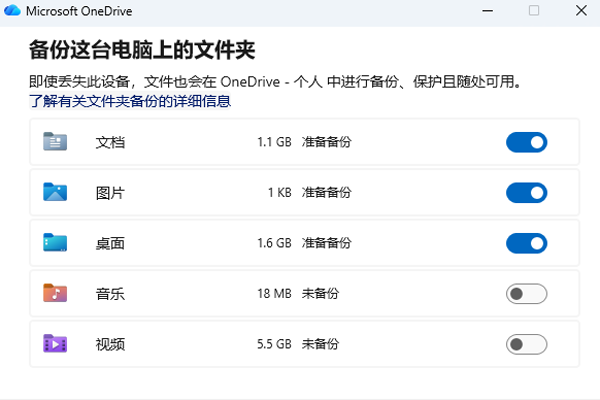Click the 5.5 GB size value
The image size is (600, 400).
pos(274,344)
